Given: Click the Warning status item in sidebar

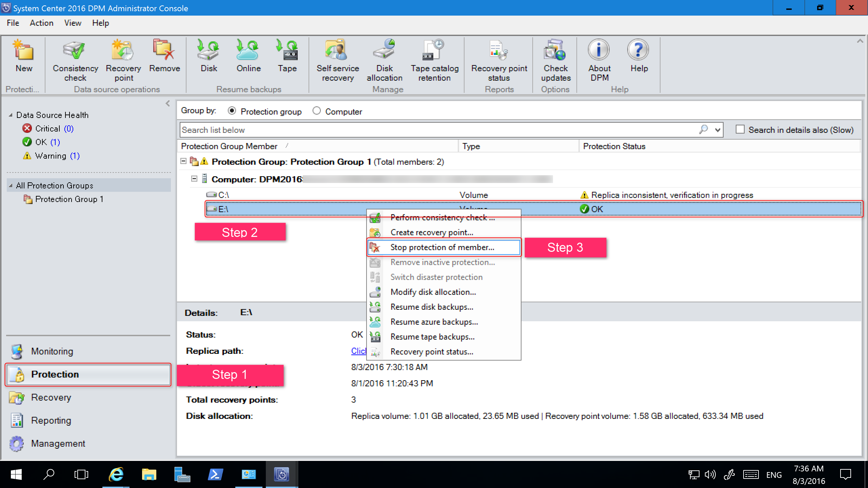Looking at the screenshot, I should pos(53,156).
